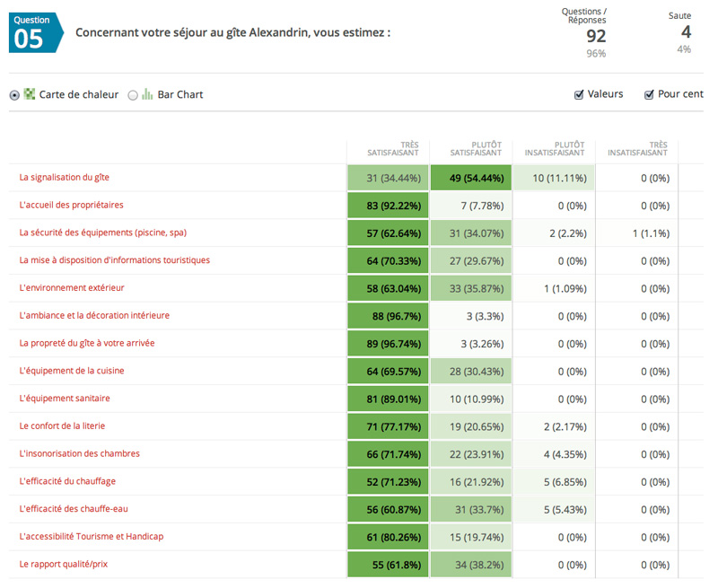Open La signalisation du gîte row label

(x=64, y=177)
